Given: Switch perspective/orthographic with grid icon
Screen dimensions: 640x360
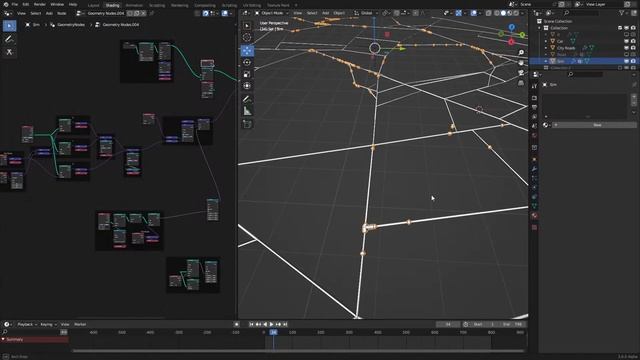Looking at the screenshot, I should (521, 83).
